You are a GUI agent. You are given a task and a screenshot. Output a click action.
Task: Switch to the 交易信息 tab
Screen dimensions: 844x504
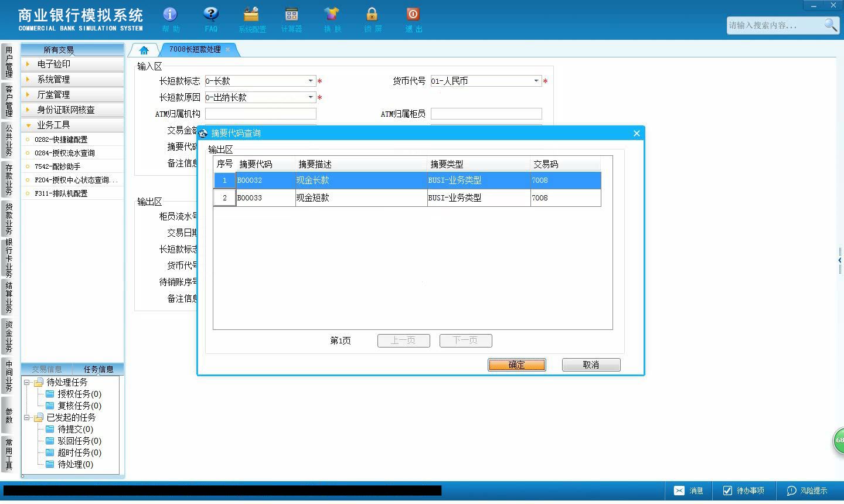click(47, 369)
